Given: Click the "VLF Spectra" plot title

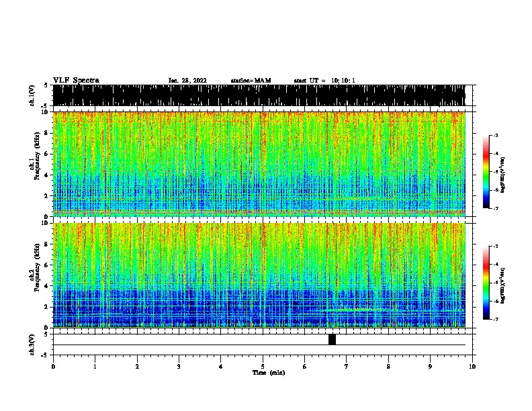Looking at the screenshot, I should 76,81.
